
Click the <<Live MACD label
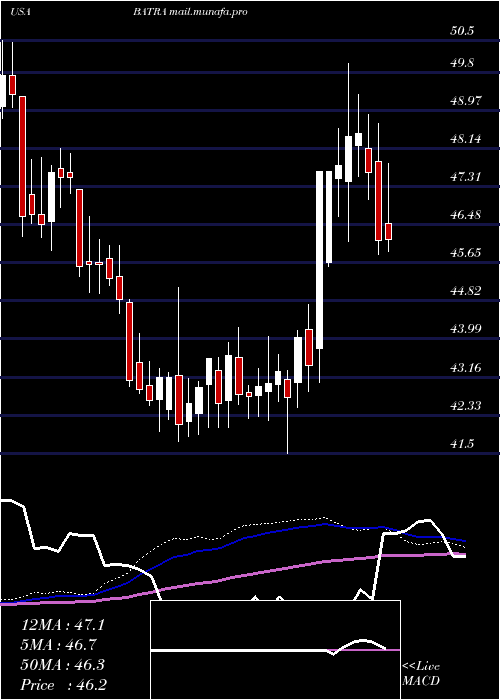point(421,673)
